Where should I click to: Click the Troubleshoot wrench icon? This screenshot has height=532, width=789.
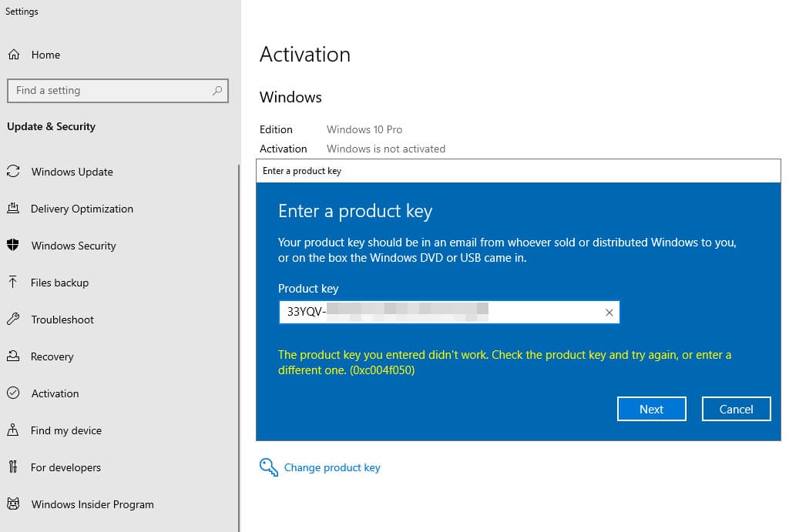coord(13,319)
